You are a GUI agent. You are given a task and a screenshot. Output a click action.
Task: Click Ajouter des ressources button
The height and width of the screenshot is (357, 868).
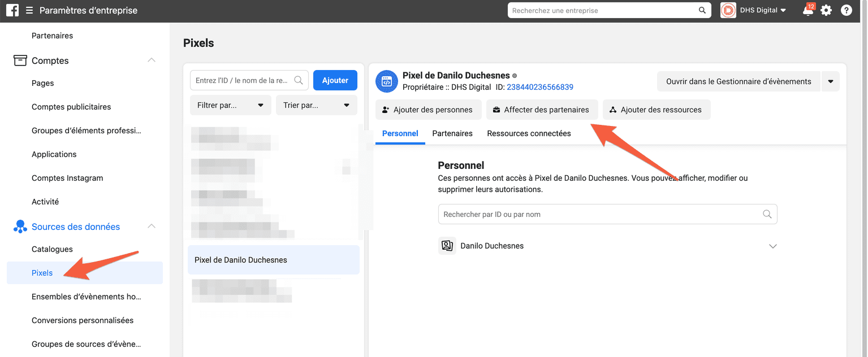pos(657,110)
